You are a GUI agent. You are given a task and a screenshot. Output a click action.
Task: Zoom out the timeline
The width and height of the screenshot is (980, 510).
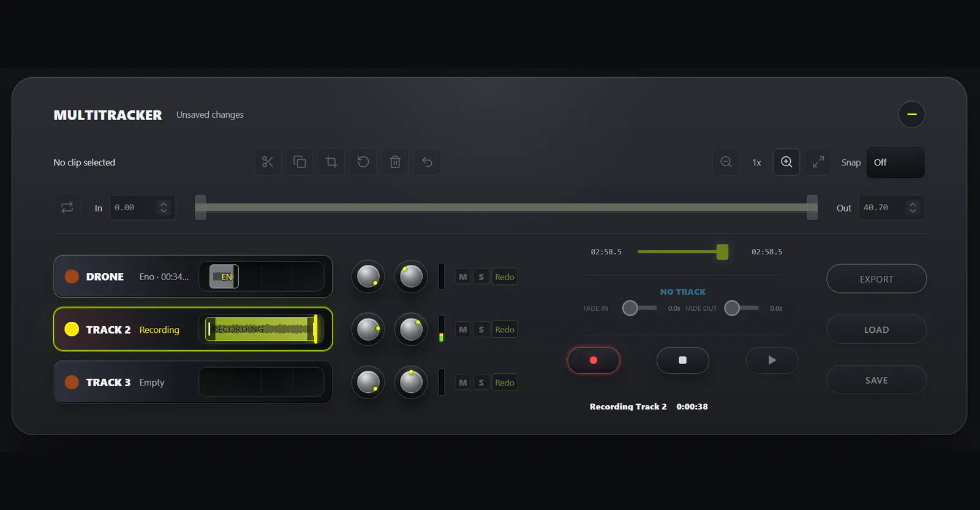point(726,162)
